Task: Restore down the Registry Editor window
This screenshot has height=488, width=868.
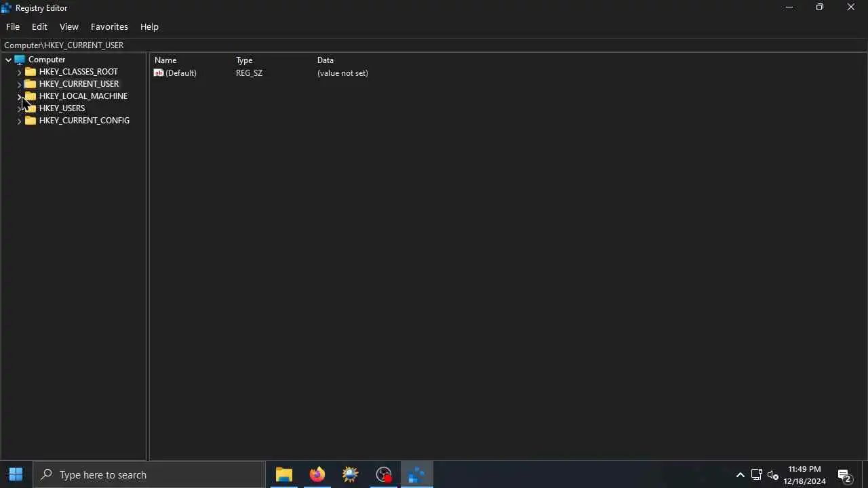Action: [820, 7]
